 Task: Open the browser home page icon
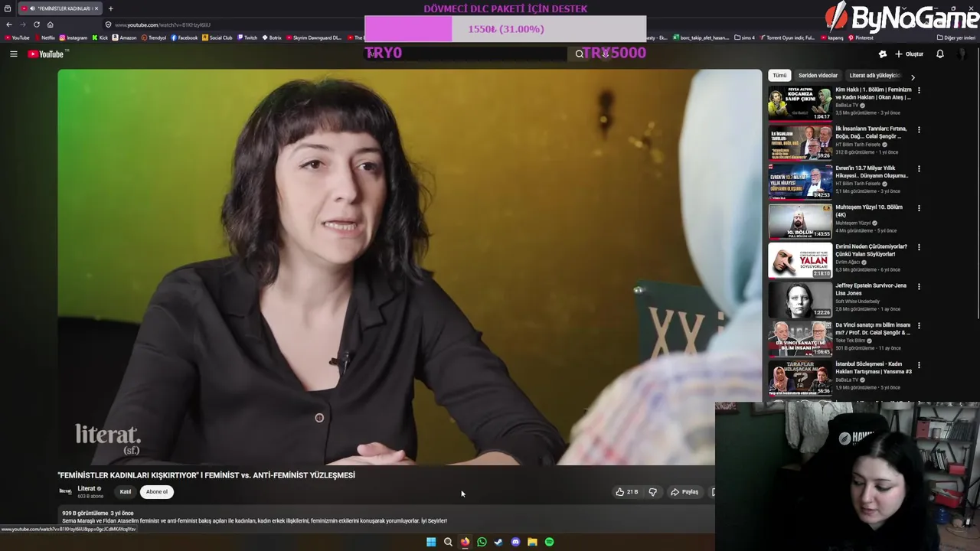[x=50, y=24]
